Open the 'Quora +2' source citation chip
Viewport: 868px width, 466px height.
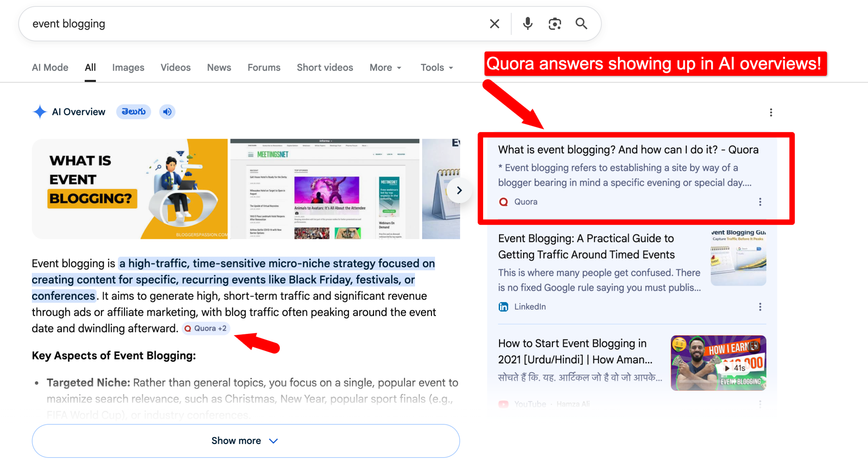click(206, 328)
